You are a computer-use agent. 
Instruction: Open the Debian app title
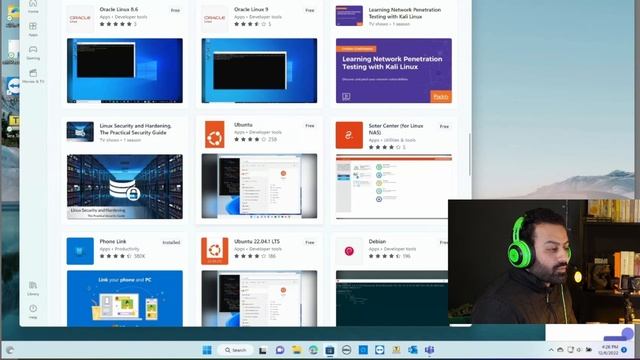377,241
